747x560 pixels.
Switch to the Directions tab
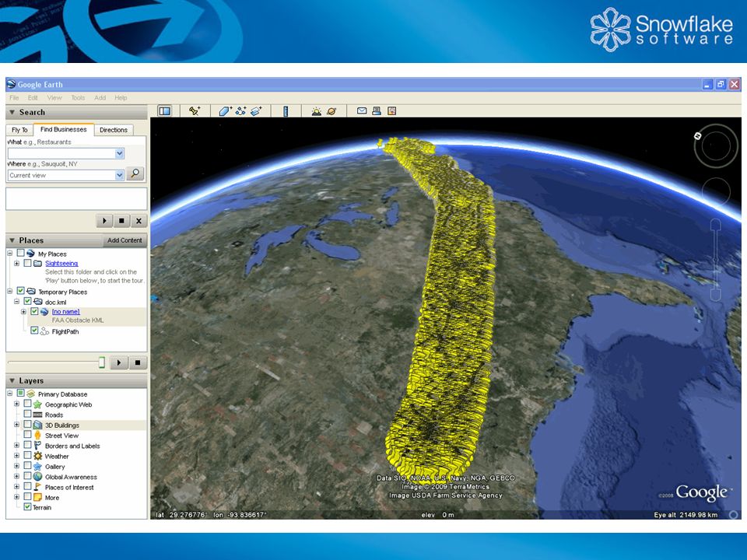pos(114,130)
